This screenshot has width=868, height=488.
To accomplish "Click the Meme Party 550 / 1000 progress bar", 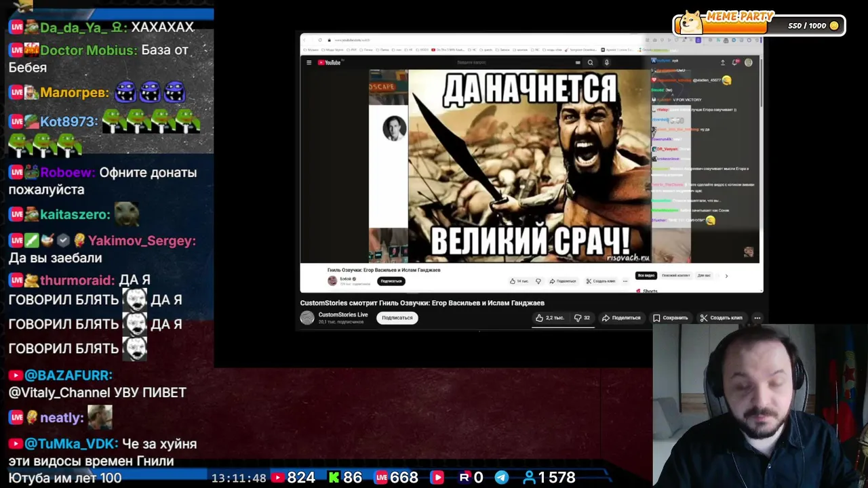I will [x=759, y=26].
